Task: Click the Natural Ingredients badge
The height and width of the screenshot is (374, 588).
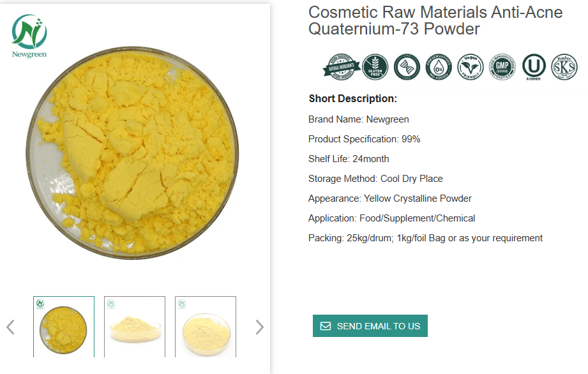Action: click(x=342, y=67)
